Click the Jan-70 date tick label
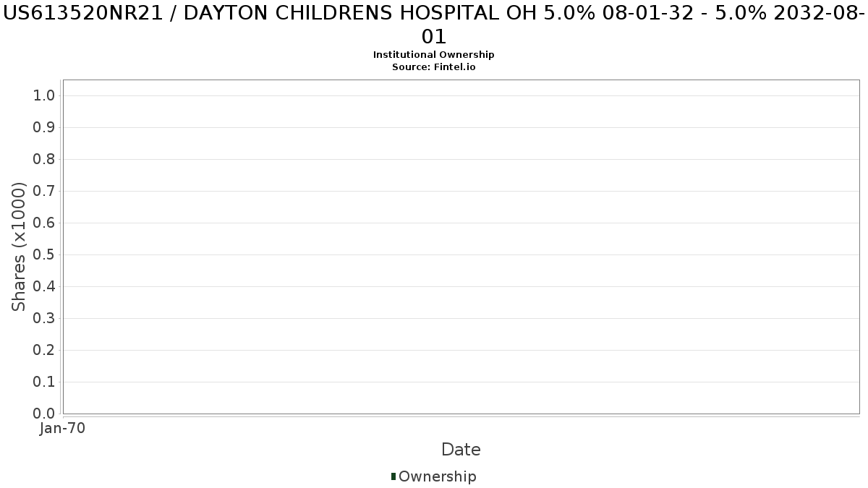The height and width of the screenshot is (488, 868). 63,429
